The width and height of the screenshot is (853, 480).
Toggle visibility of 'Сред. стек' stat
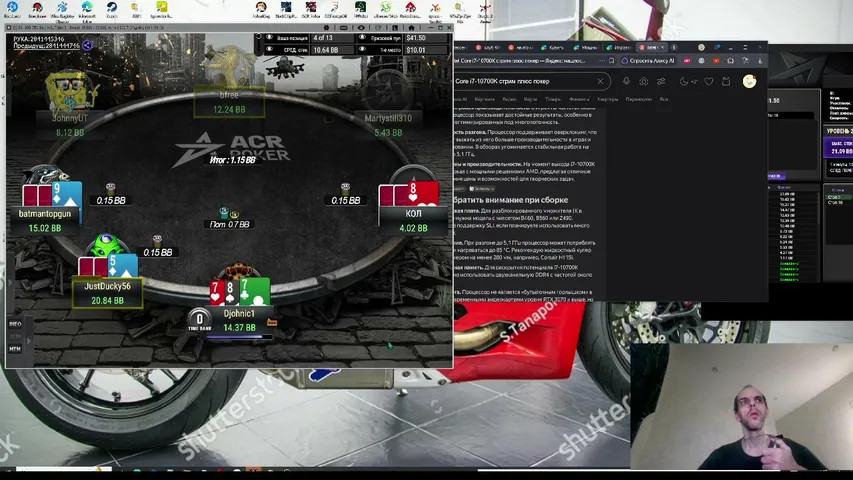(269, 50)
